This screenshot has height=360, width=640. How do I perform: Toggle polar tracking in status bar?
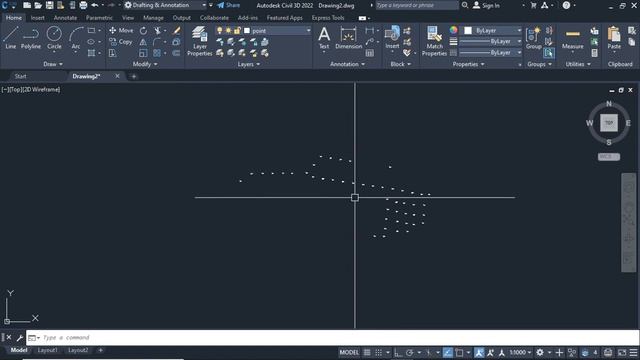click(409, 353)
